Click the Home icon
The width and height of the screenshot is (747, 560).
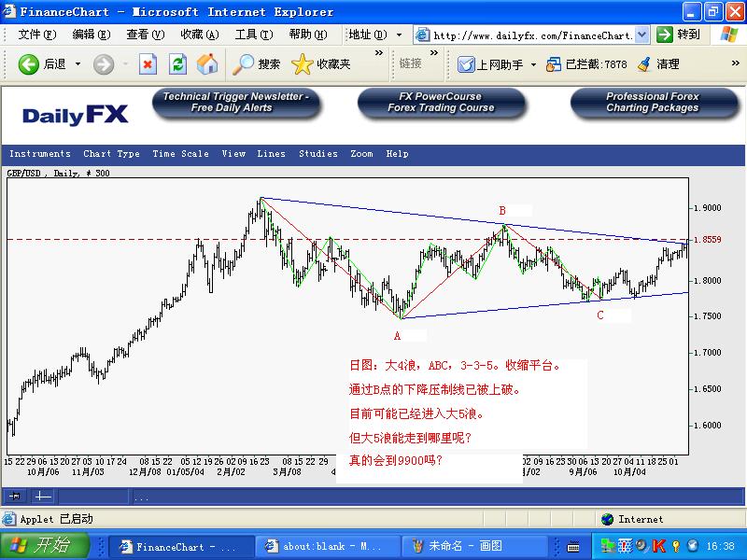click(x=207, y=63)
